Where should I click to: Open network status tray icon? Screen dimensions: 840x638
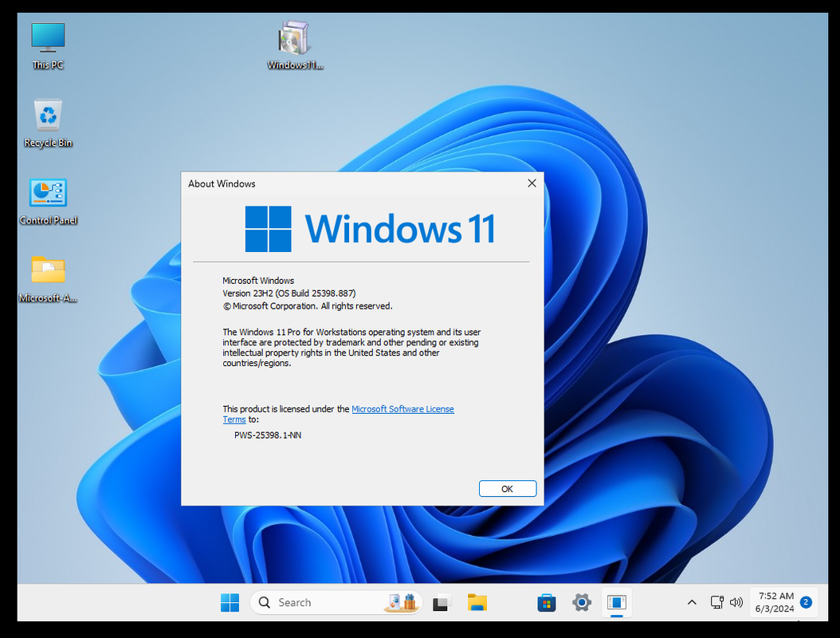(716, 603)
